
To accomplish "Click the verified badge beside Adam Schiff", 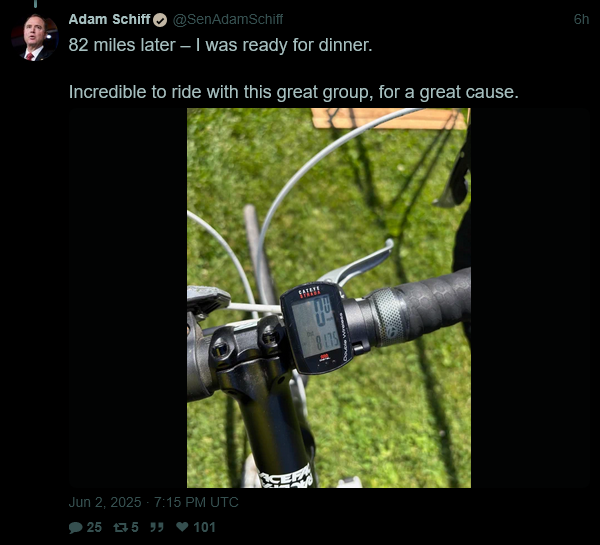I will 160,20.
